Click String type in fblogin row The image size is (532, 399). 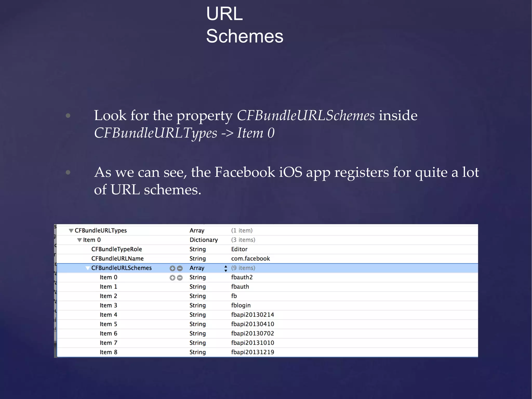[198, 305]
